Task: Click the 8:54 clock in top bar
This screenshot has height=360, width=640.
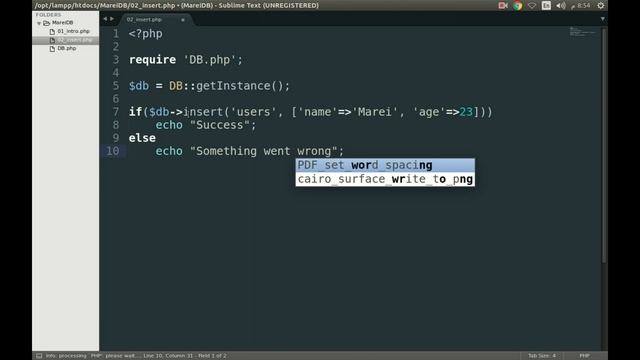Action: pyautogui.click(x=584, y=6)
